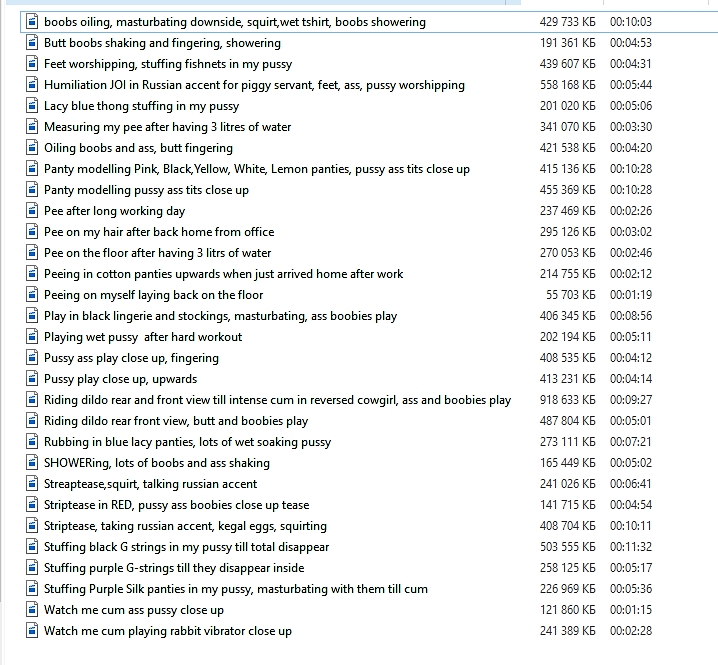718x665 pixels.
Task: Click the file icon of the 429 733 КБ video
Action: (31, 22)
